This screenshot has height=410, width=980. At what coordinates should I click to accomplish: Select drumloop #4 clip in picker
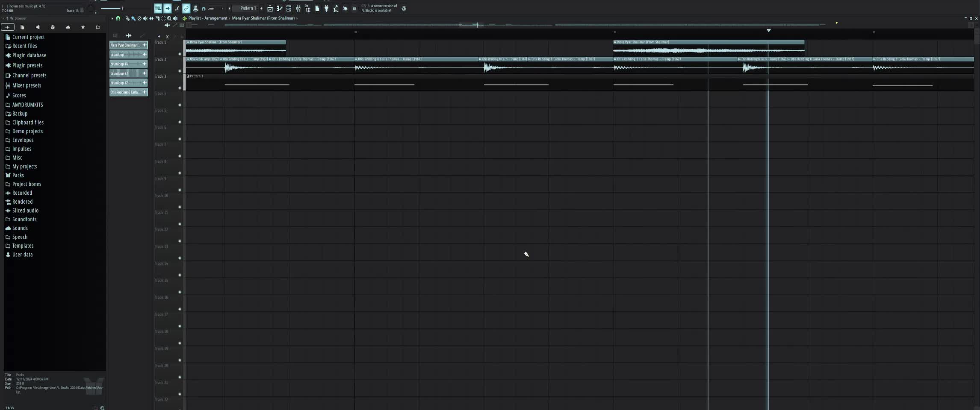128,64
